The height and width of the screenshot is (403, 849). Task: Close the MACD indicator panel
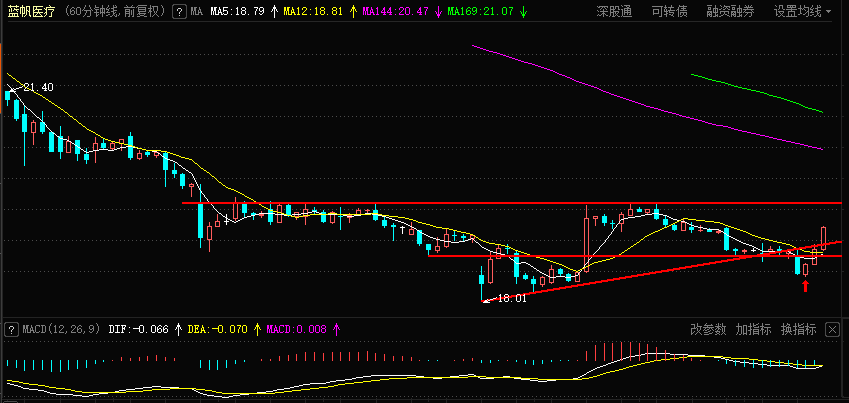coord(832,329)
